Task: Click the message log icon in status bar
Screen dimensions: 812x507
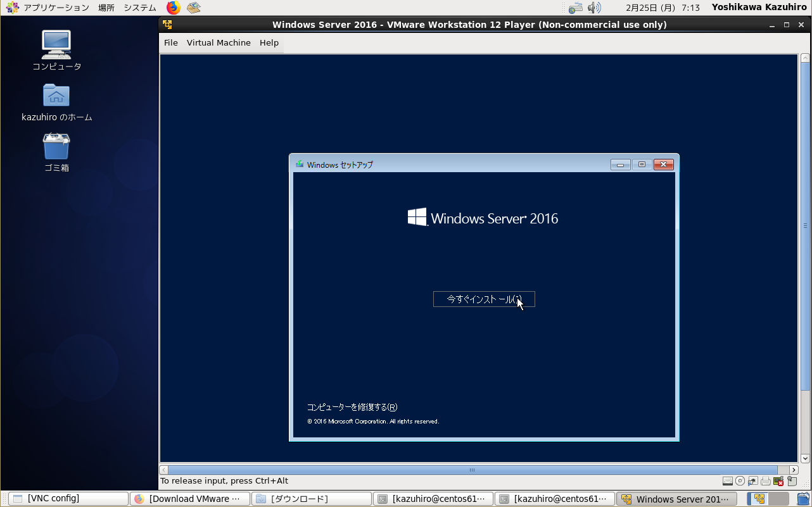Action: (792, 481)
